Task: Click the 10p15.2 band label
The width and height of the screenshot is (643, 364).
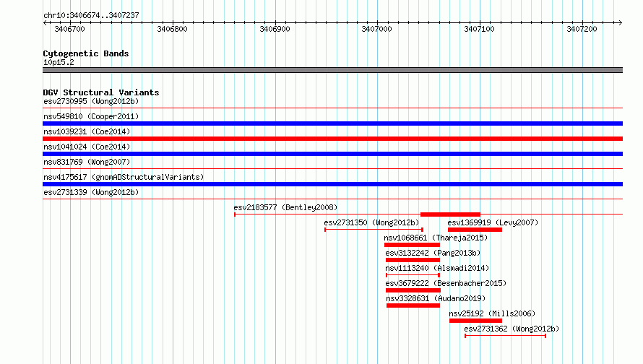Action: click(59, 62)
